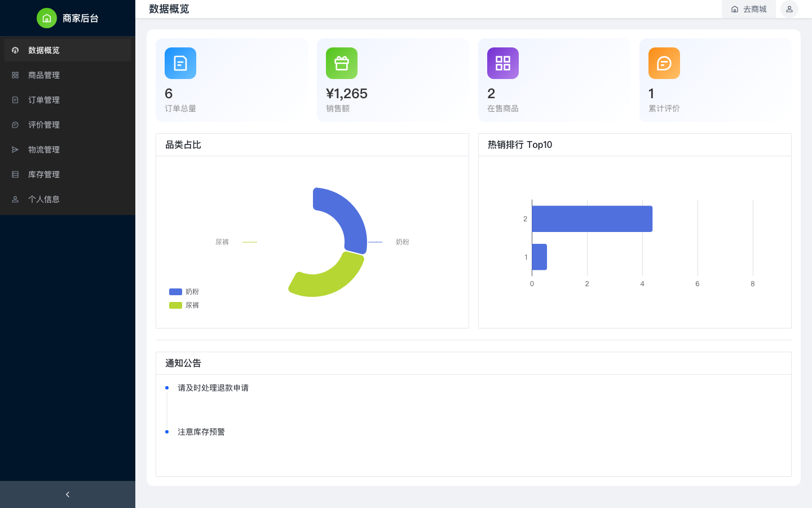812x508 pixels.
Task: Open the user profile avatar icon
Action: point(789,9)
